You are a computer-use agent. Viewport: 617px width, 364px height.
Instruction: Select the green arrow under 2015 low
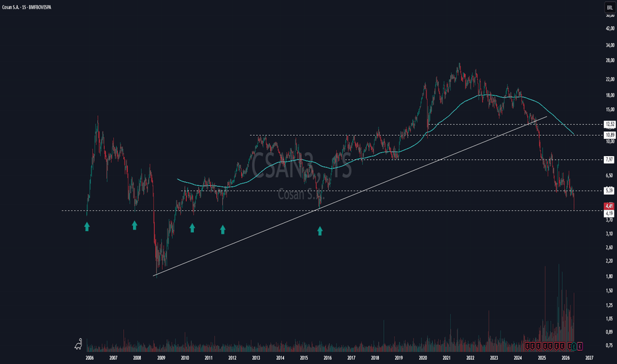[320, 231]
